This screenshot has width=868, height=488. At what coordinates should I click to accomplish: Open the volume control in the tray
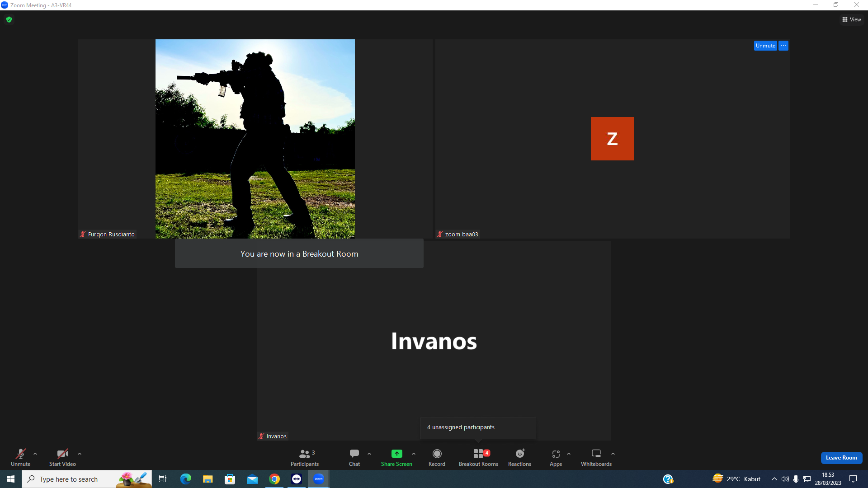tap(785, 479)
